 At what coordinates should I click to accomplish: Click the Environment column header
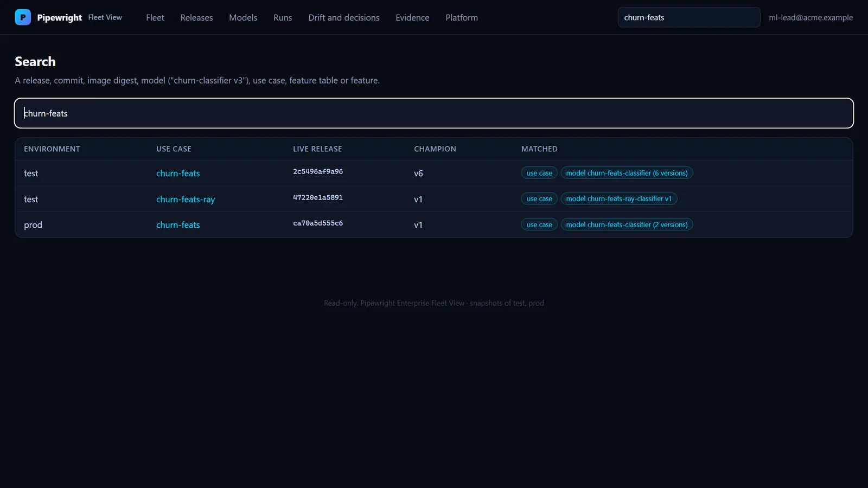click(52, 149)
